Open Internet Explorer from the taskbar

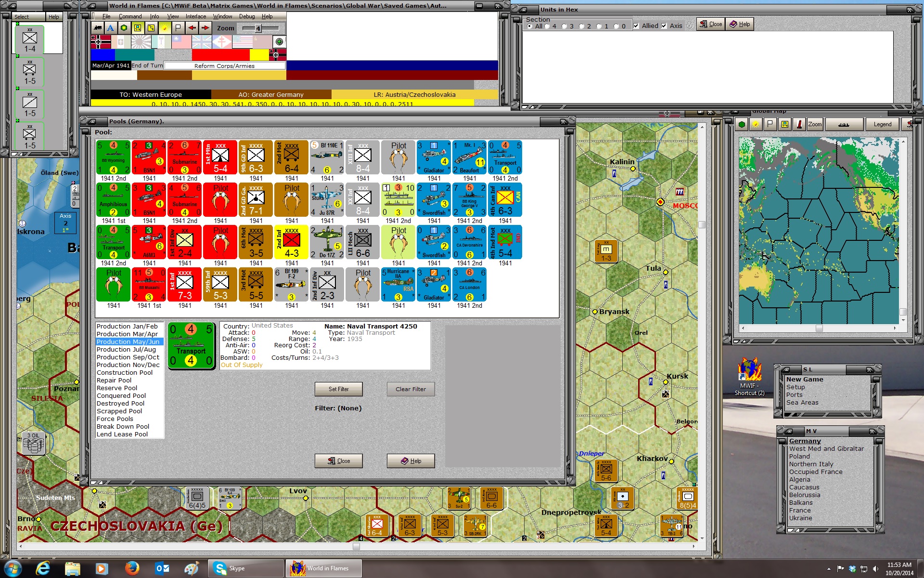coord(43,568)
